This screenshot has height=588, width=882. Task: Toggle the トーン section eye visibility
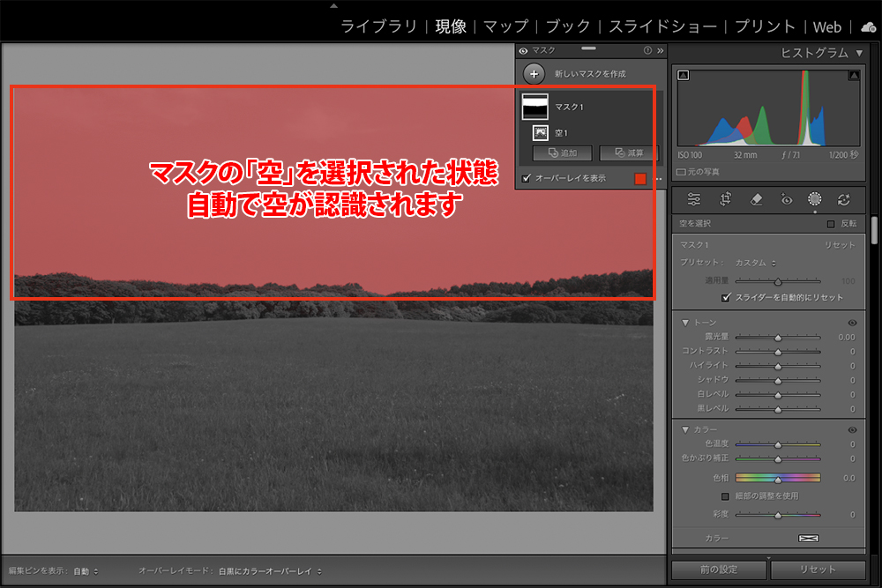point(852,323)
